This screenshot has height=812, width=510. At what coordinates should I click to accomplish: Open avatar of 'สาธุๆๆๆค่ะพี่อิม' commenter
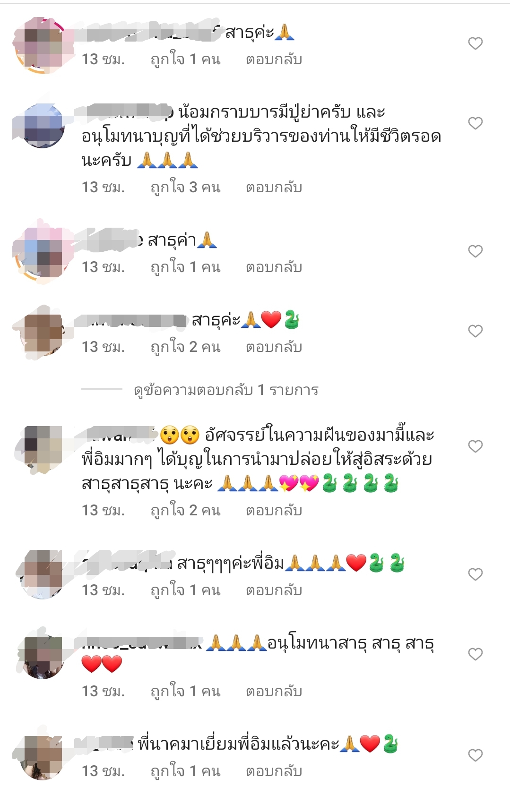[43, 575]
